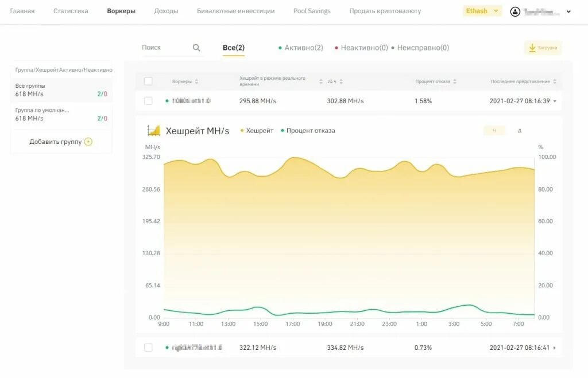The width and height of the screenshot is (588, 378).
Task: Expand the account menu chevron
Action: click(568, 11)
